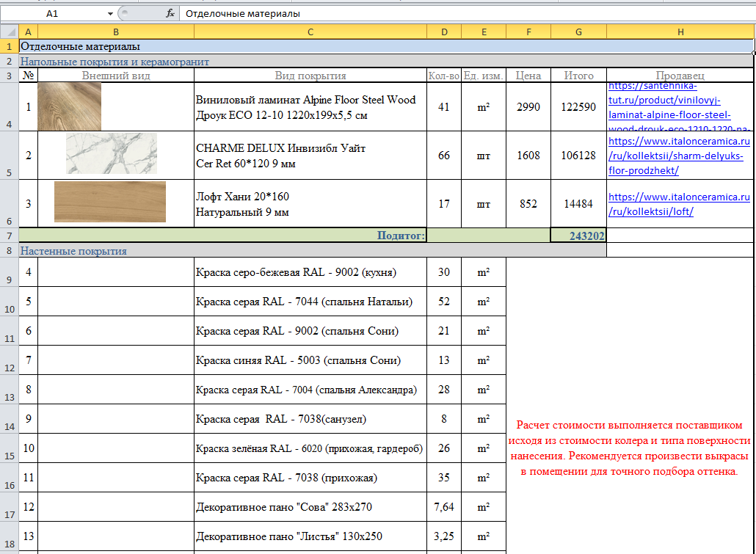
Task: Select column C header
Action: click(x=310, y=32)
